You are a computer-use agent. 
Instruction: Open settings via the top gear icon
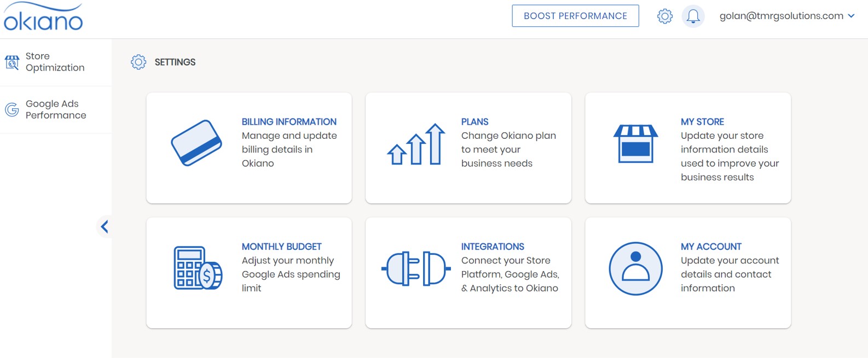664,16
